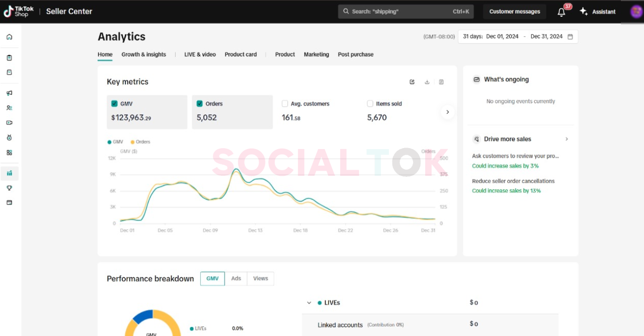This screenshot has width=644, height=336.
Task: Click the user profile avatar
Action: (636, 12)
